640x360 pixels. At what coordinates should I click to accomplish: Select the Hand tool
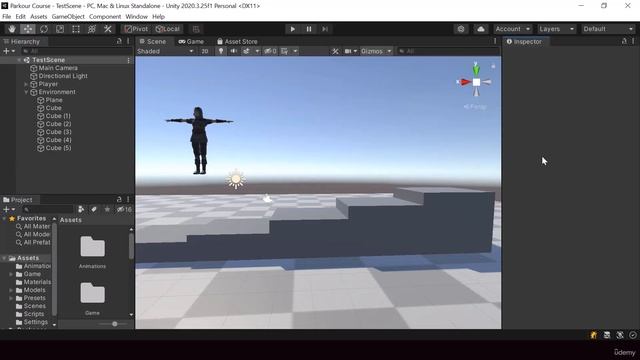click(x=12, y=29)
